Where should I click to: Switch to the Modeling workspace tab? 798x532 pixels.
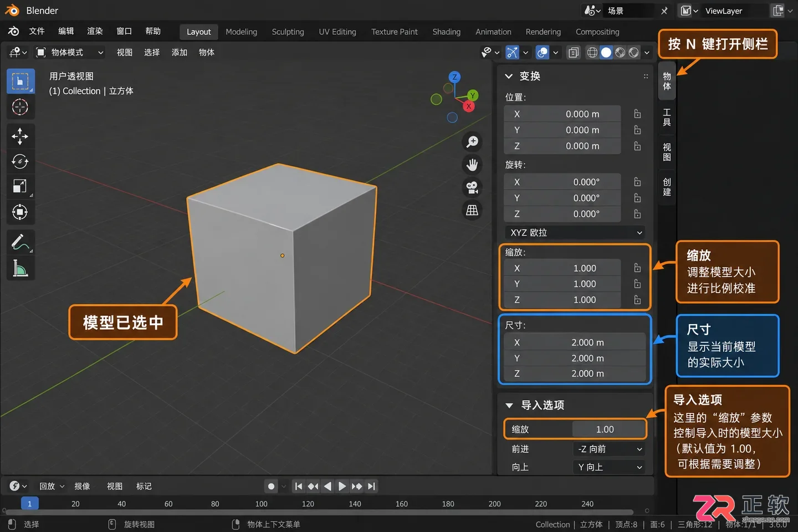tap(241, 32)
